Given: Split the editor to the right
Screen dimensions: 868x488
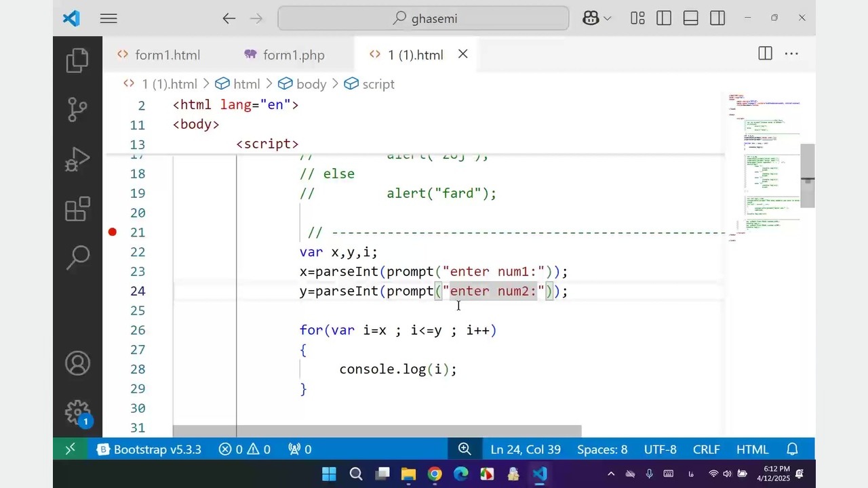Looking at the screenshot, I should pyautogui.click(x=765, y=54).
